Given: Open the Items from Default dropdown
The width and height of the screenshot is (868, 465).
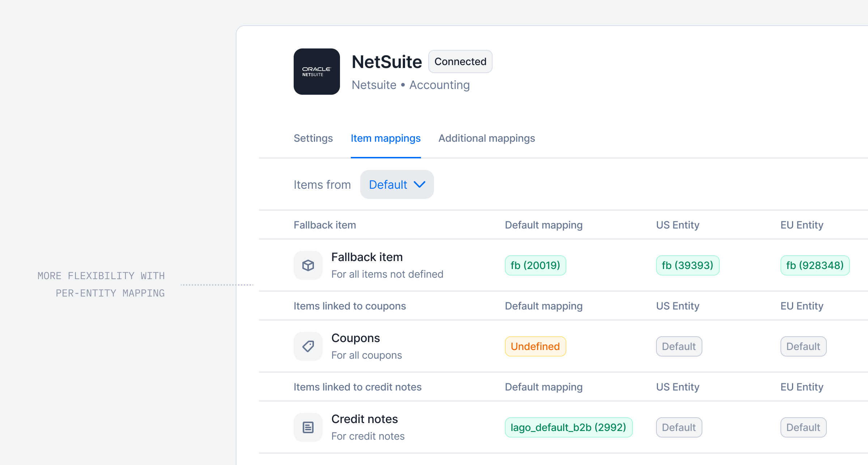Looking at the screenshot, I should (x=397, y=184).
